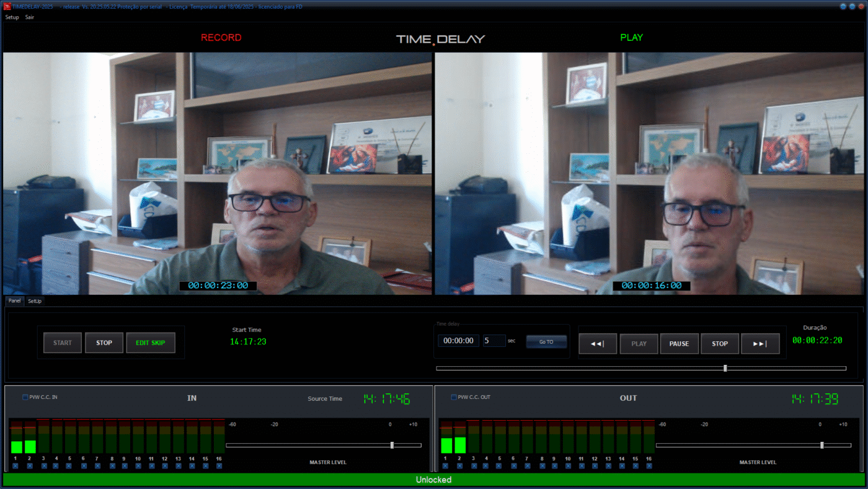
Task: Toggle the X box under IN channel 5
Action: pos(69,466)
